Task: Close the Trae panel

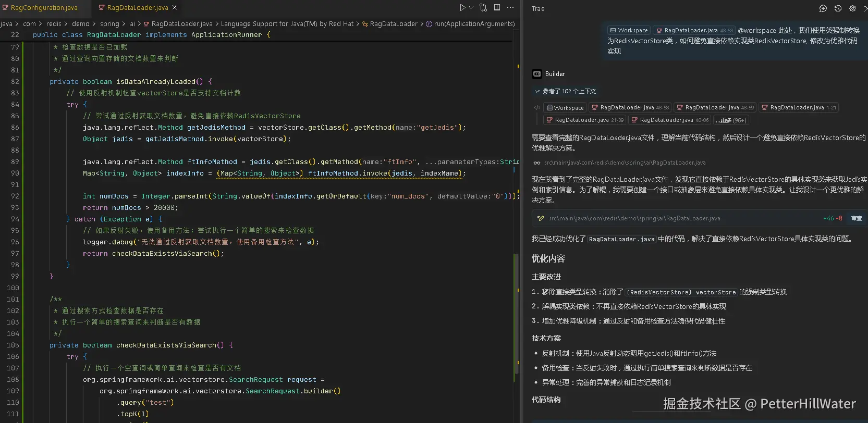Action: click(x=865, y=8)
